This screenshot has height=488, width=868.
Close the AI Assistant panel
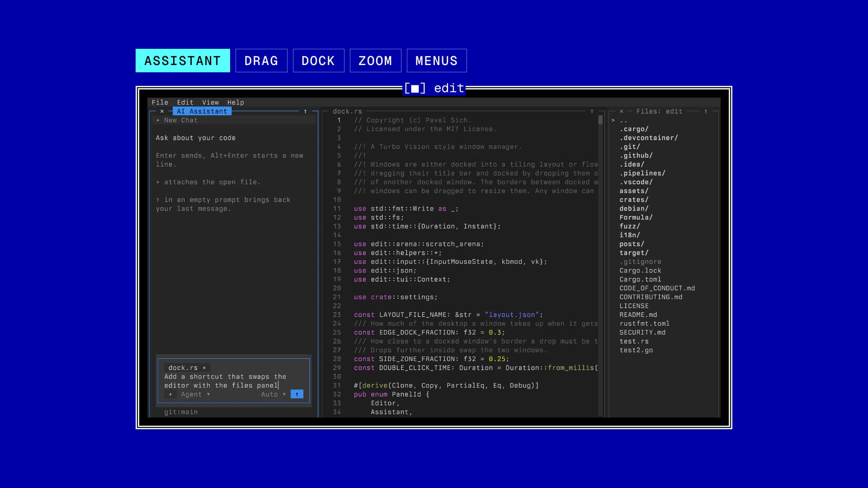(162, 111)
